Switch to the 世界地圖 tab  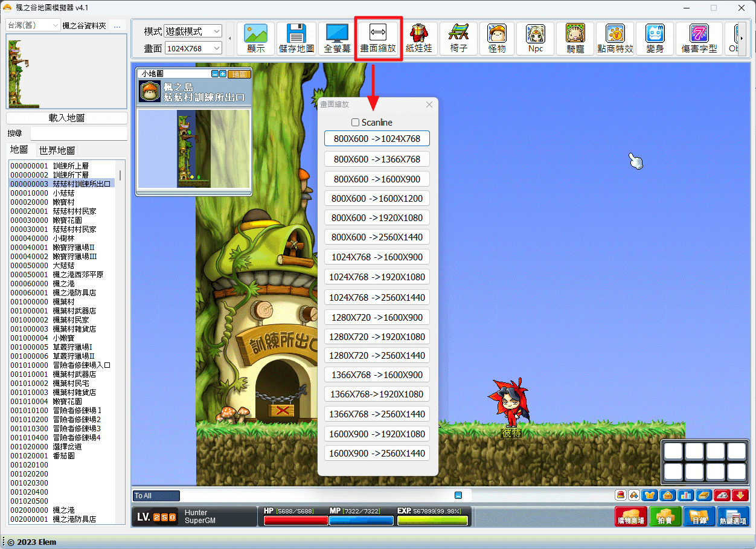click(x=57, y=150)
